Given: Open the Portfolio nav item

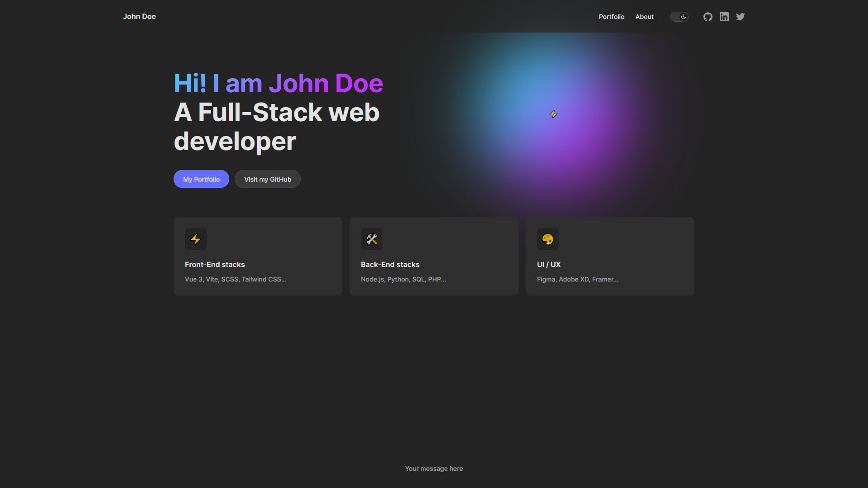Looking at the screenshot, I should 611,17.
